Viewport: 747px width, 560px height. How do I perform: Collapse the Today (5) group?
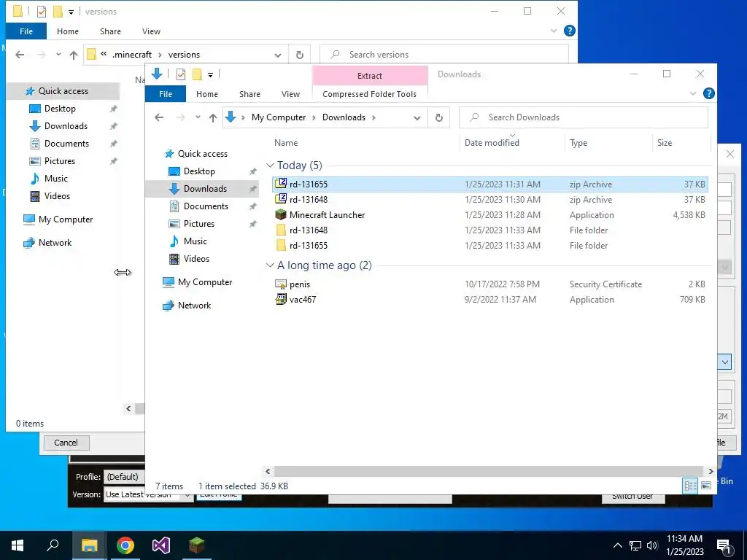point(270,166)
